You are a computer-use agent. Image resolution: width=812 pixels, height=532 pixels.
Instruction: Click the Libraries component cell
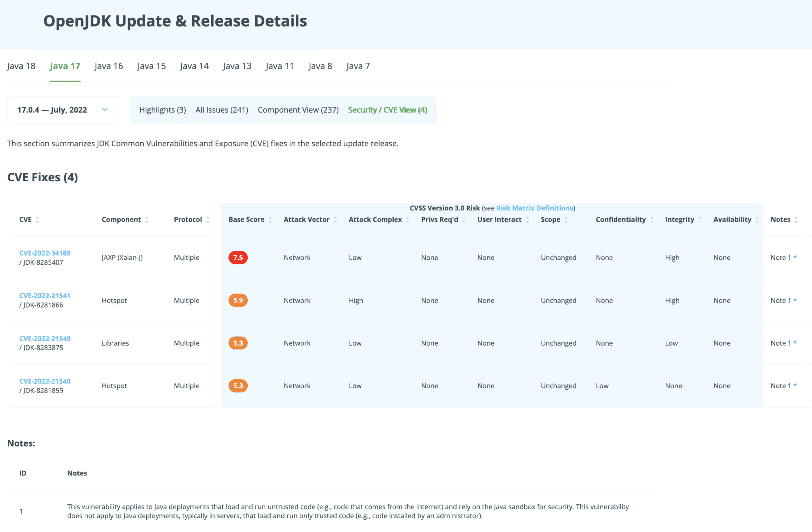115,343
